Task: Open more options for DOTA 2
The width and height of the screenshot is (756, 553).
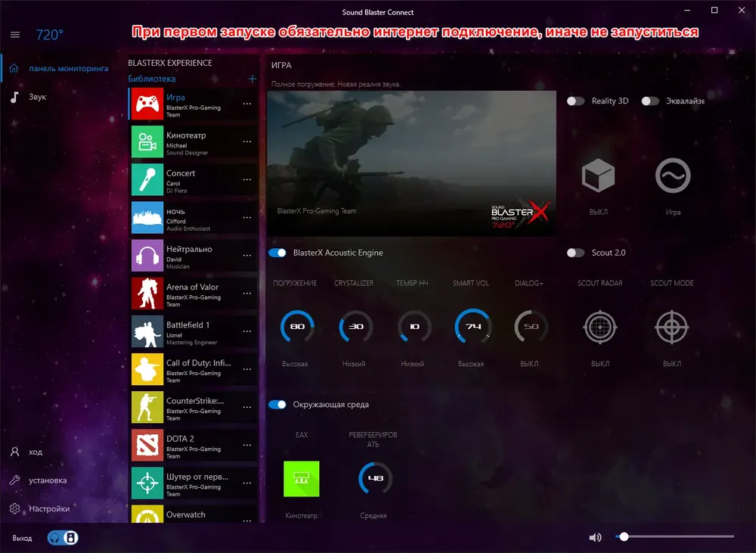Action: coord(247,446)
